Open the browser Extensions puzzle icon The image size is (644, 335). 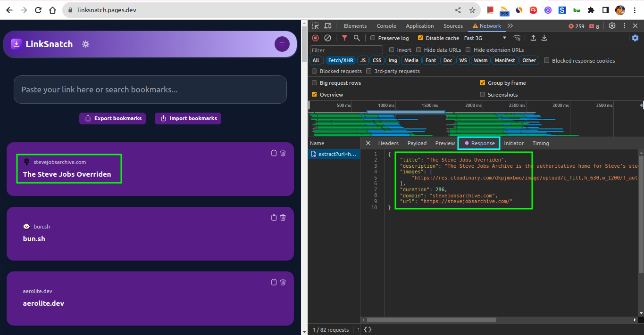[591, 10]
